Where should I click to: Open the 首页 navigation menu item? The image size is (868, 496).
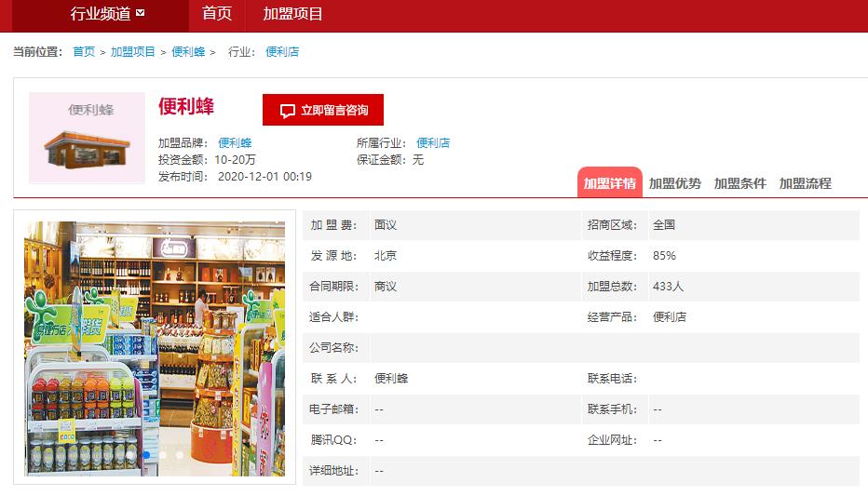216,13
